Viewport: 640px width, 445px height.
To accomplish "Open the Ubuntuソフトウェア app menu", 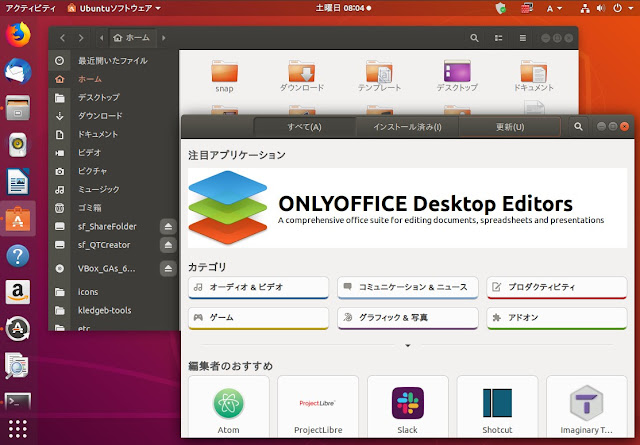I will click(114, 8).
